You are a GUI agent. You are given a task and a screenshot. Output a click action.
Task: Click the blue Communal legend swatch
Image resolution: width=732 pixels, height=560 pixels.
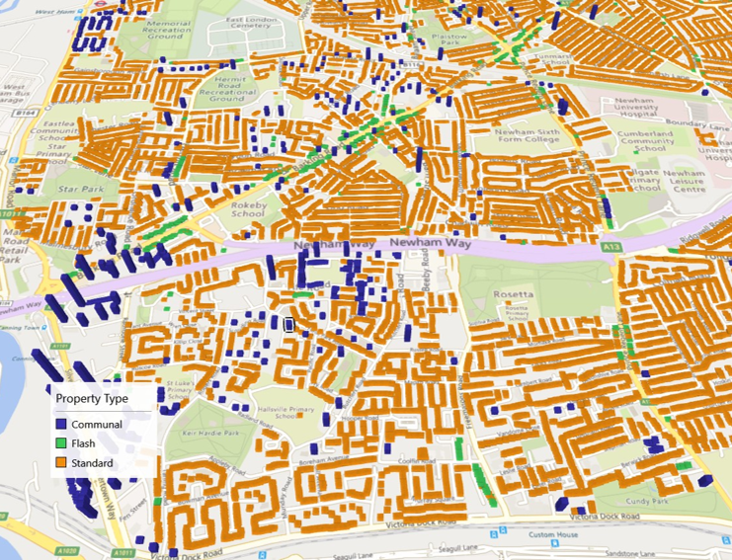coord(61,425)
